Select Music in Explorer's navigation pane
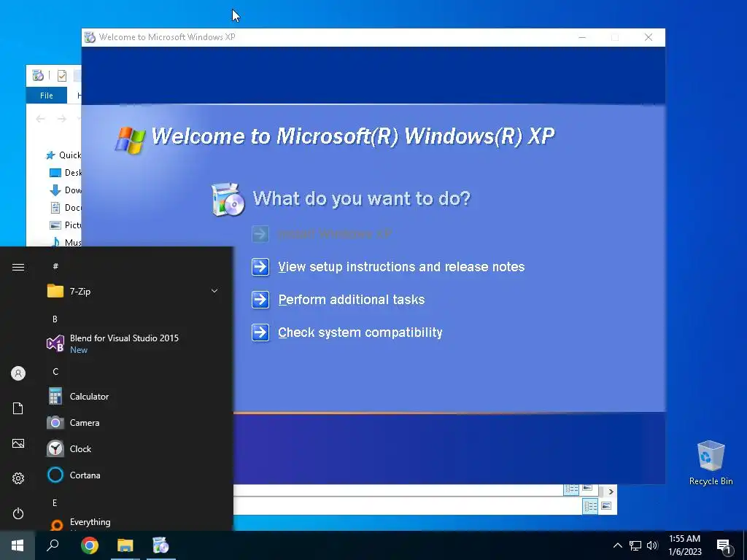 click(x=65, y=241)
